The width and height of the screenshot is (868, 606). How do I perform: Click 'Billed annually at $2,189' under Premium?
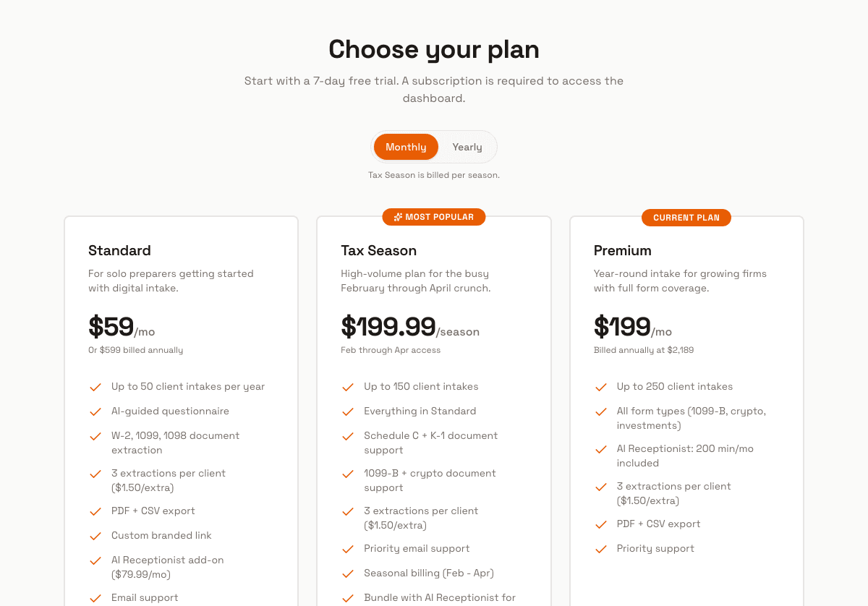[x=643, y=350]
